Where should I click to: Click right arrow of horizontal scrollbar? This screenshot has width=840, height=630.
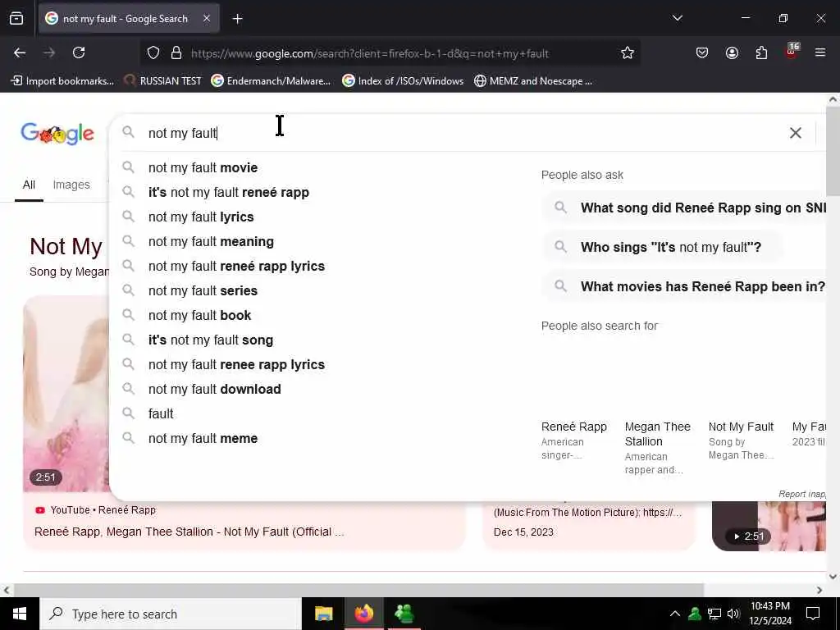pos(819,590)
